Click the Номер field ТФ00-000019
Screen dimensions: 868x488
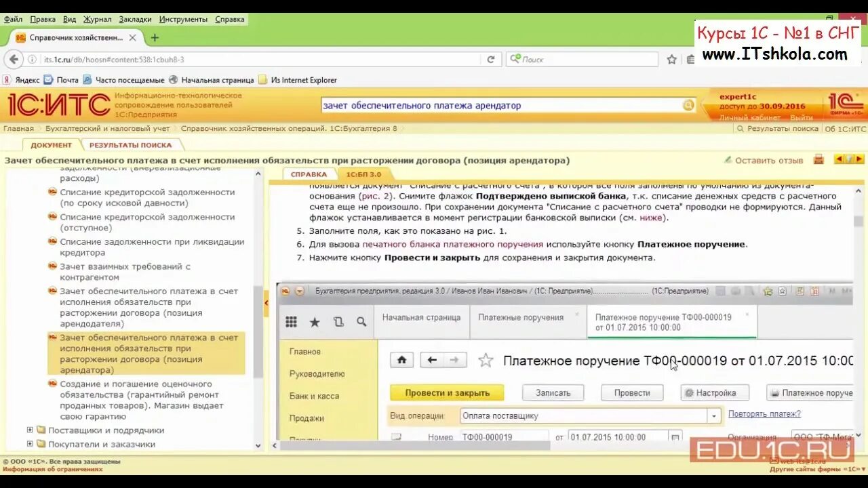tap(504, 437)
